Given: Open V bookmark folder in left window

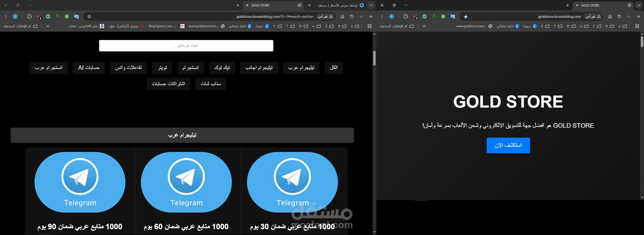Looking at the screenshot, I should (x=277, y=26).
